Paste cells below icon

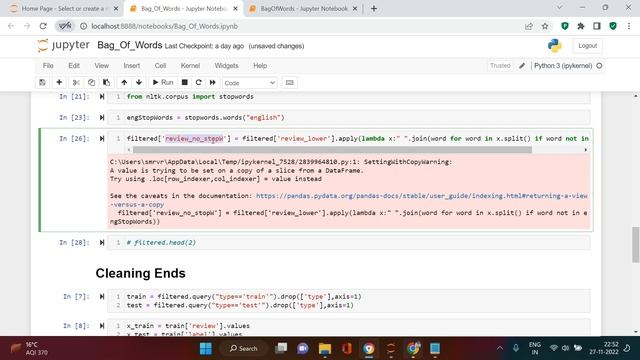107,82
